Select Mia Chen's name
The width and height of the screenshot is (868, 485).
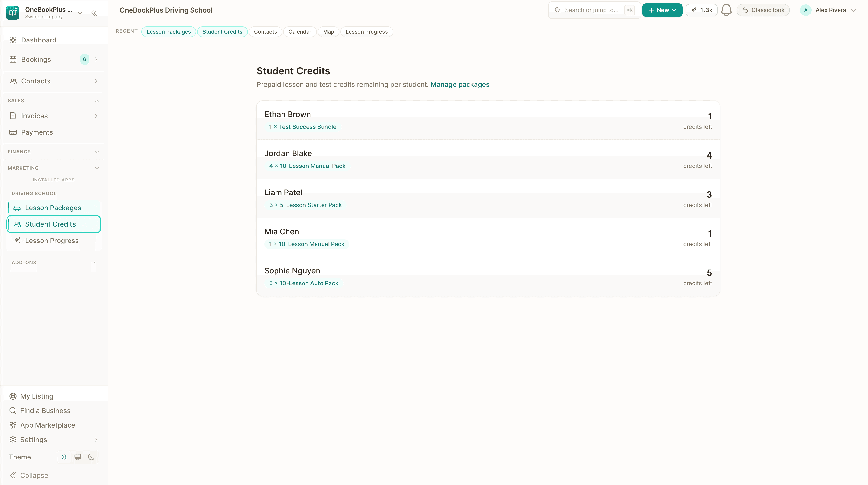(x=281, y=232)
